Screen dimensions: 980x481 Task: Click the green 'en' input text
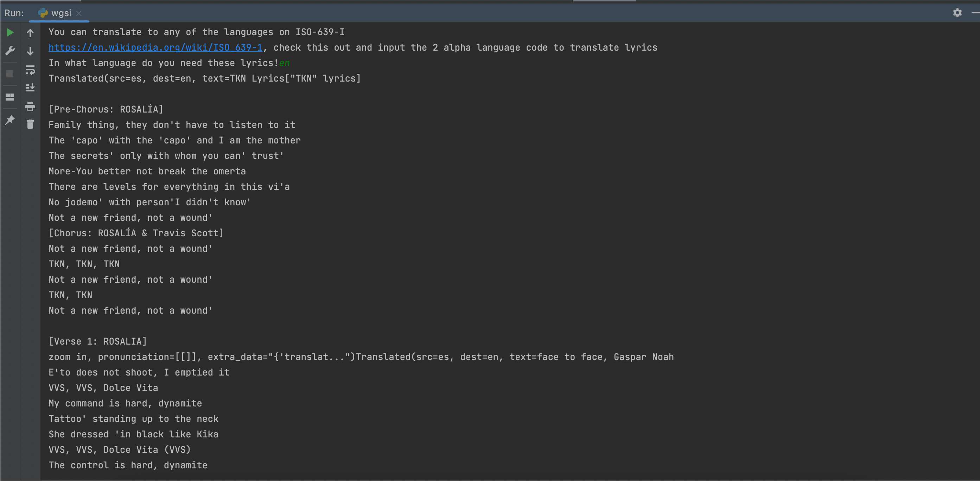click(284, 63)
